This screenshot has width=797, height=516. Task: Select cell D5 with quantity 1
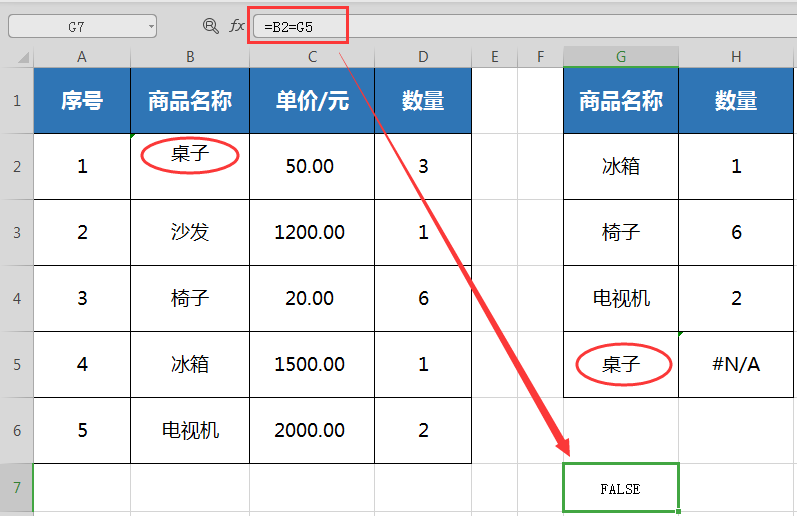423,365
